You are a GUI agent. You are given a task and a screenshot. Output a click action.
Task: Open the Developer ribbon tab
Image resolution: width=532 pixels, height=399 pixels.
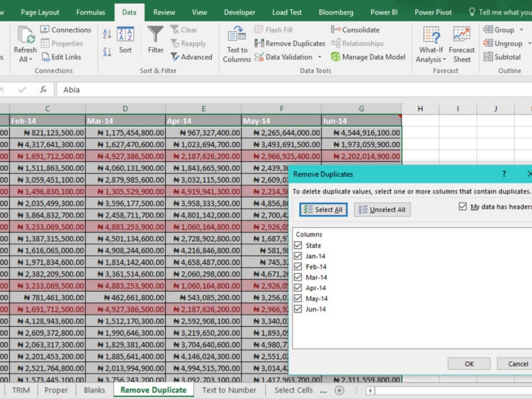point(239,12)
